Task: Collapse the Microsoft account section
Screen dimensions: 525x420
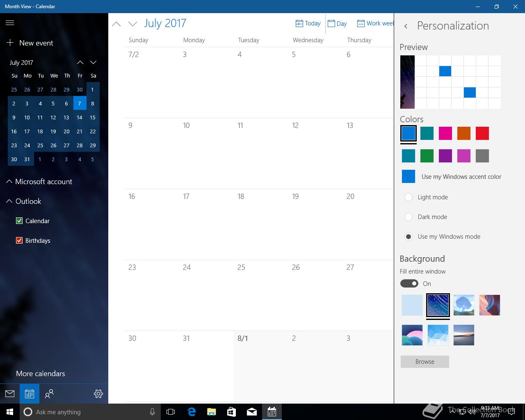Action: point(9,181)
